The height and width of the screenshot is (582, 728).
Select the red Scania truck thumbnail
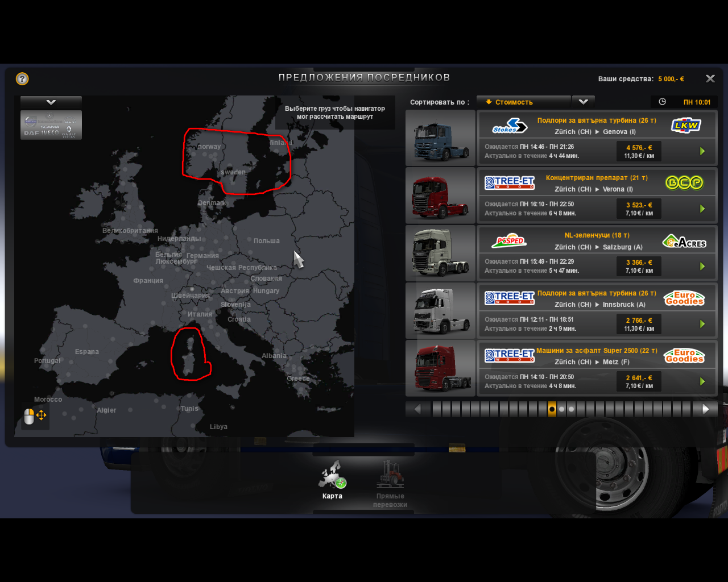click(x=440, y=195)
